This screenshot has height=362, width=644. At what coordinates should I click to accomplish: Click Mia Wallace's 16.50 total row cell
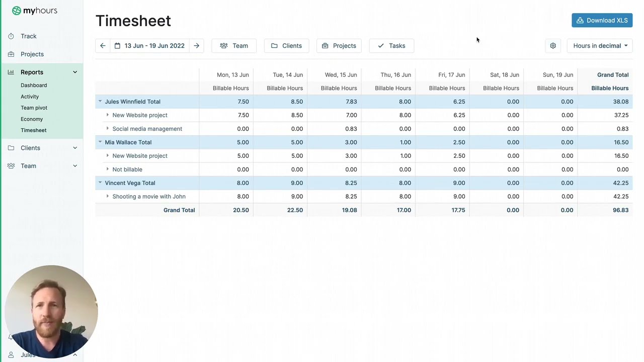click(x=605, y=142)
